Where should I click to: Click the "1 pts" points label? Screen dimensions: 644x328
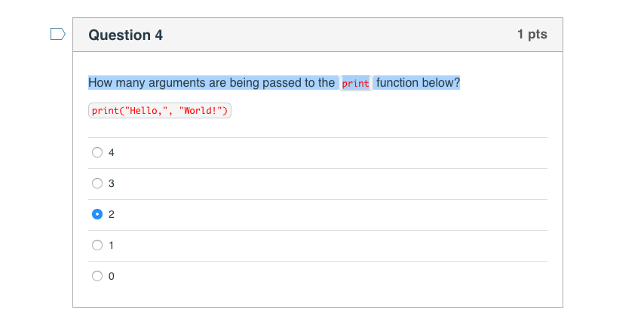tap(532, 35)
